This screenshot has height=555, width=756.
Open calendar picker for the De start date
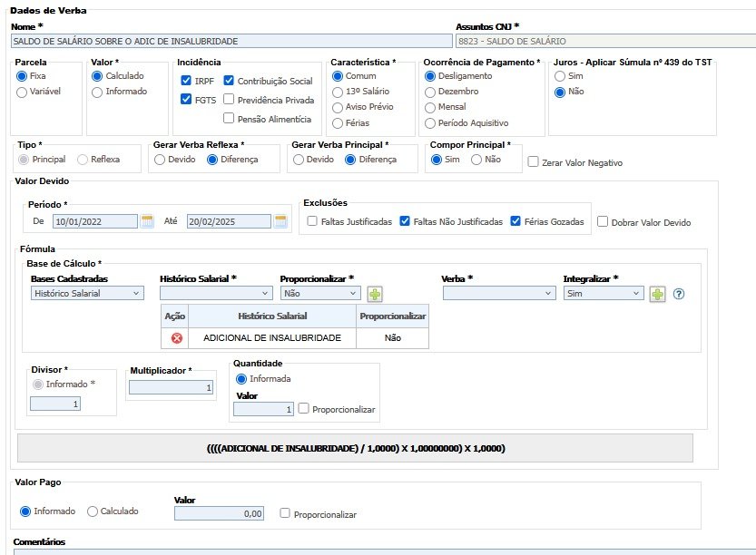pyautogui.click(x=147, y=221)
